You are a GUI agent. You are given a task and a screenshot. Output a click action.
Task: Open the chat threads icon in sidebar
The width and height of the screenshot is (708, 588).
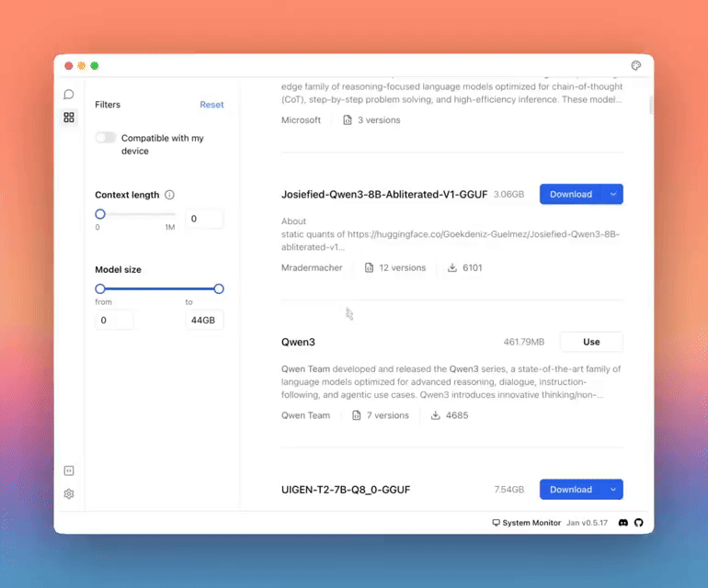pos(69,95)
